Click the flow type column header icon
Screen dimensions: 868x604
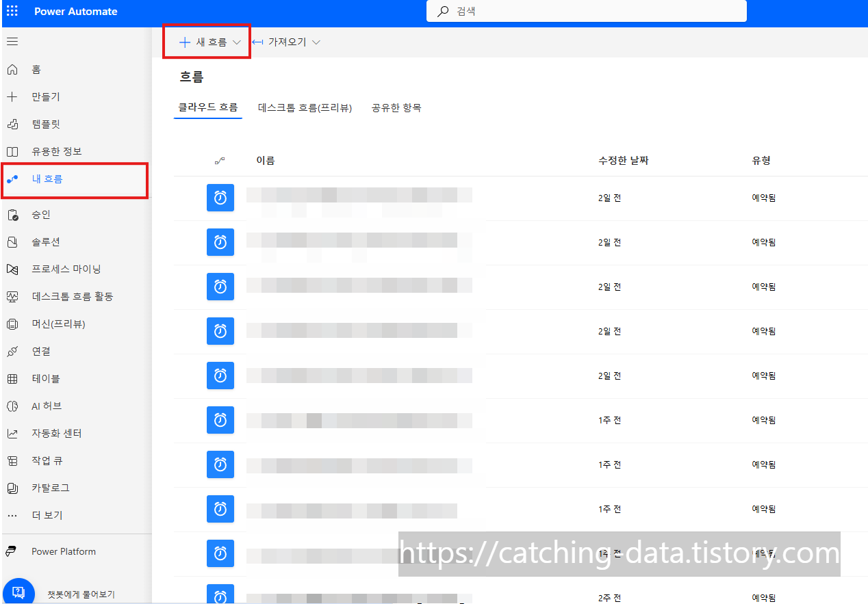point(220,161)
